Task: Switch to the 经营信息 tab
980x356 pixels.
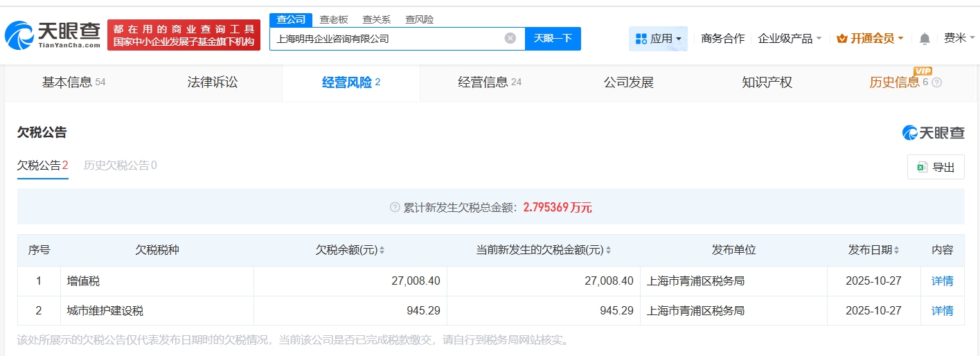Action: [x=489, y=82]
